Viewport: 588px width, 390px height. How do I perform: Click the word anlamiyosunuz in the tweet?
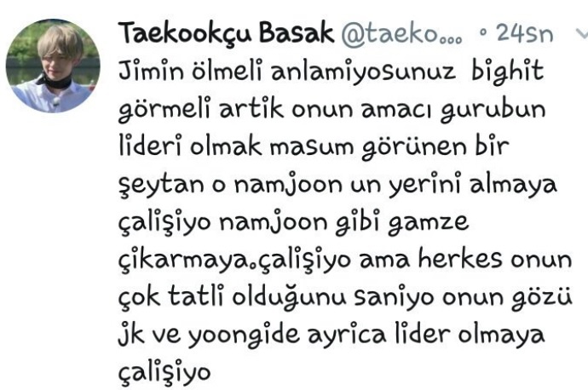[x=363, y=71]
